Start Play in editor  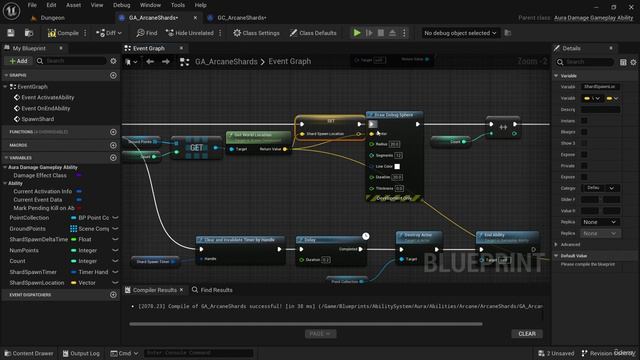point(357,33)
